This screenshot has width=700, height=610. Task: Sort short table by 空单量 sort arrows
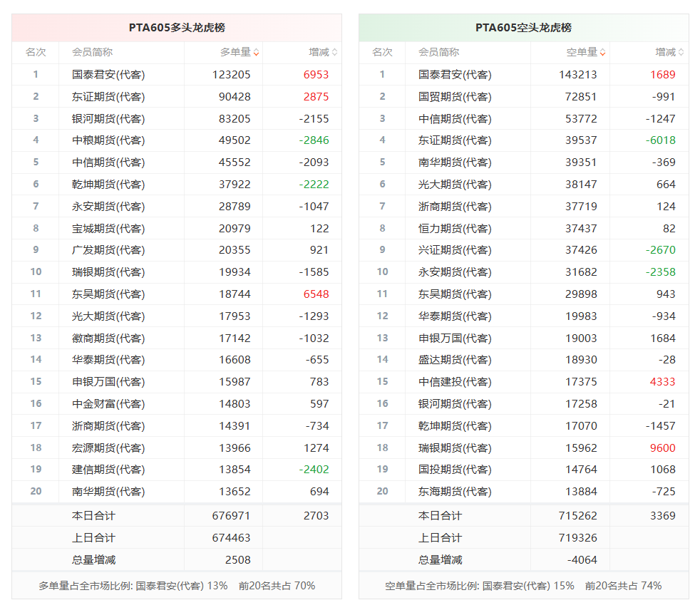tap(602, 52)
